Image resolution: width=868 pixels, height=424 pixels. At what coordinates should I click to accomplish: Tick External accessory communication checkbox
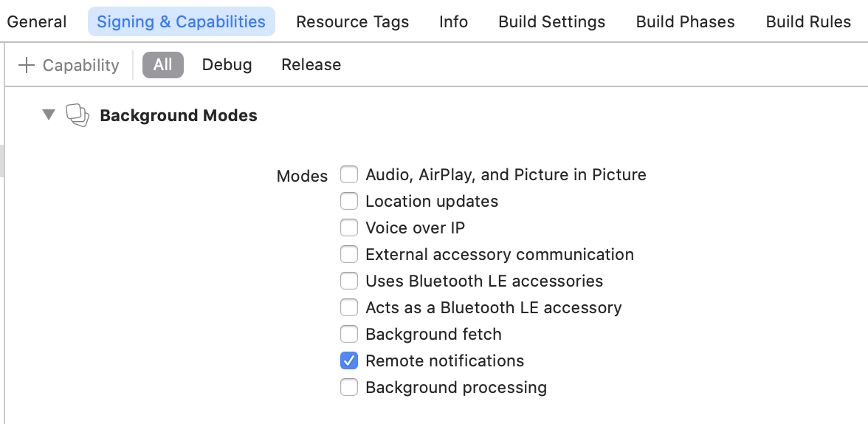349,255
